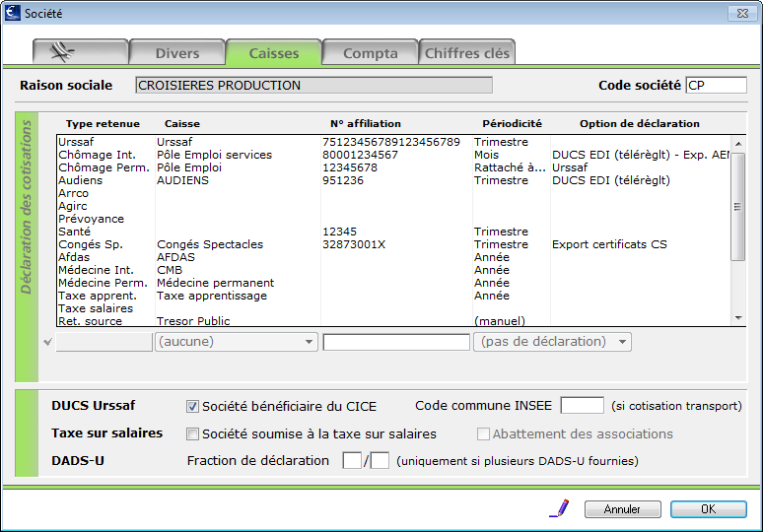
Task: Click the Type retenue column header
Action: (x=103, y=123)
